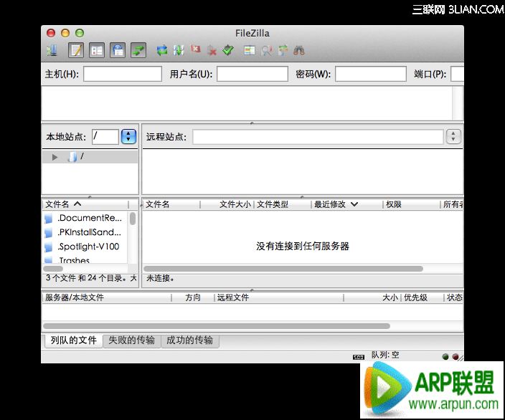Open the 本地站点 path dropdown arrows
The width and height of the screenshot is (505, 420).
tap(128, 137)
